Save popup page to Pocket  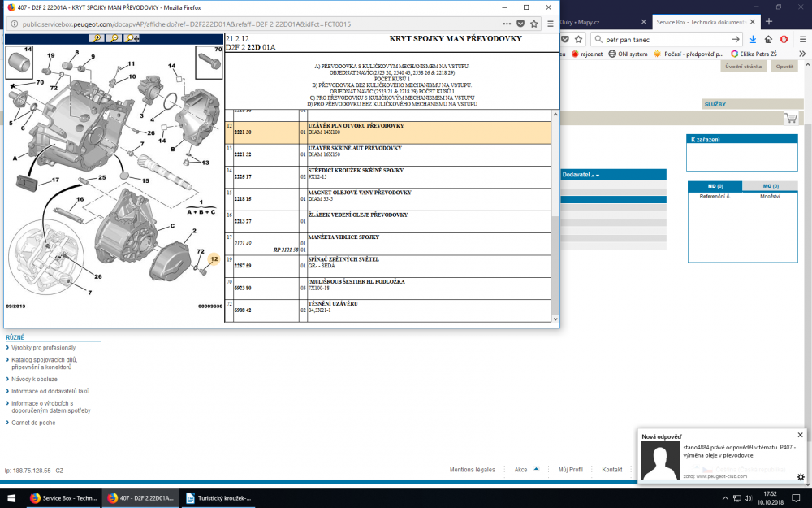coord(520,24)
